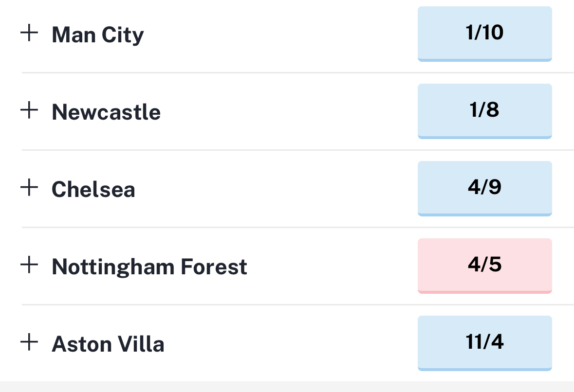This screenshot has width=574, height=392.
Task: Choose the 1/8 Newcastle odds button
Action: point(485,111)
